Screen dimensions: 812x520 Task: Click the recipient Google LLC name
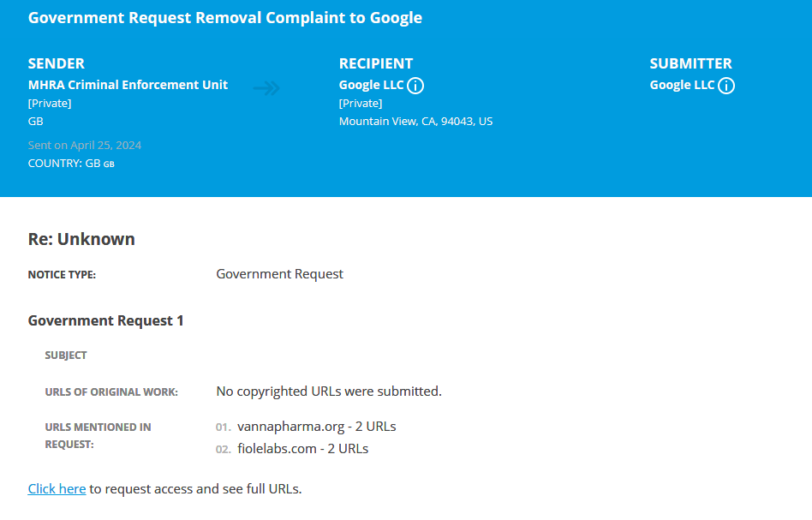point(372,85)
